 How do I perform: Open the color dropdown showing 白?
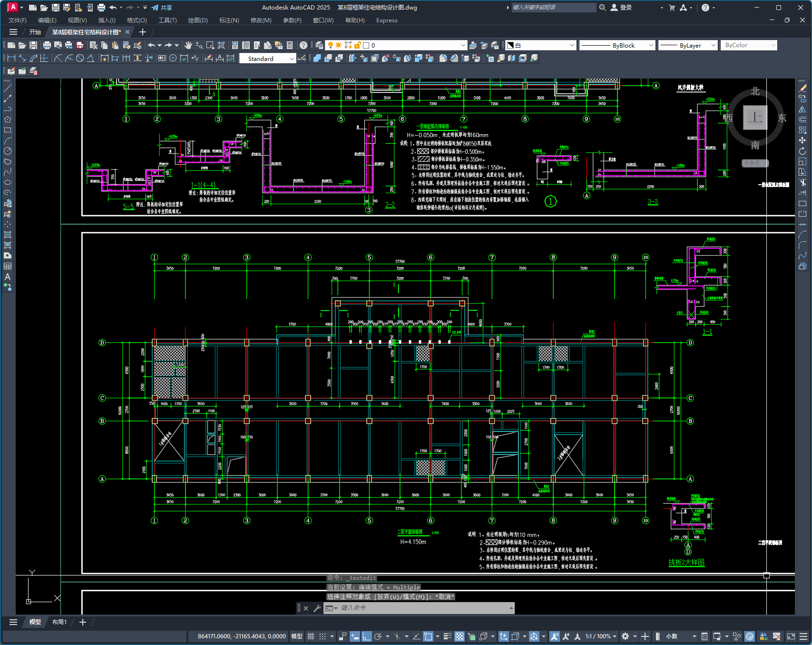pos(541,45)
